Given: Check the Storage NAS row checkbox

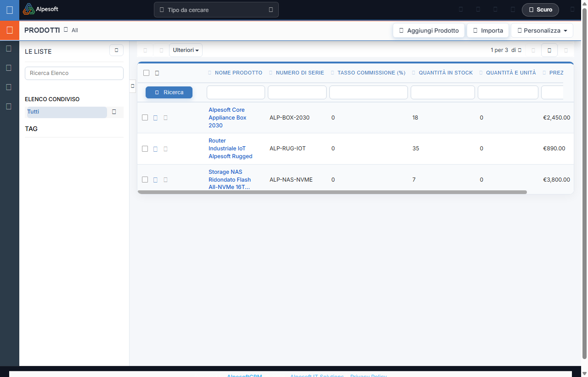Looking at the screenshot, I should 145,180.
